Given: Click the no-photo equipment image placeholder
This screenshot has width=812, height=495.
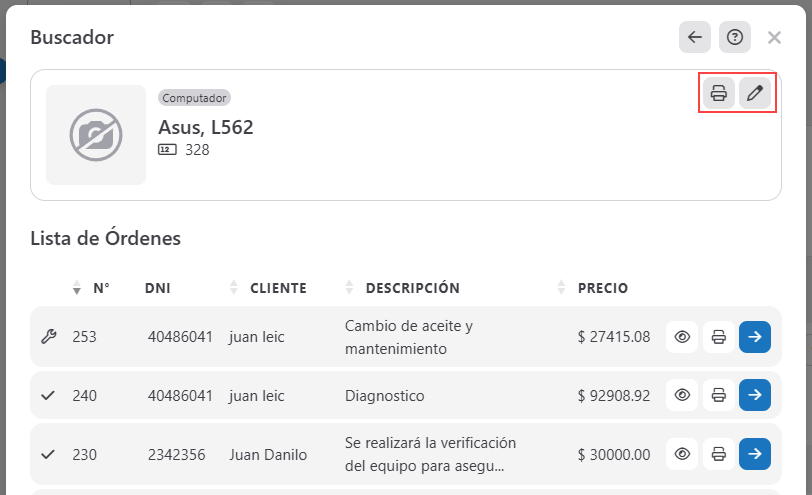Looking at the screenshot, I should pyautogui.click(x=96, y=135).
